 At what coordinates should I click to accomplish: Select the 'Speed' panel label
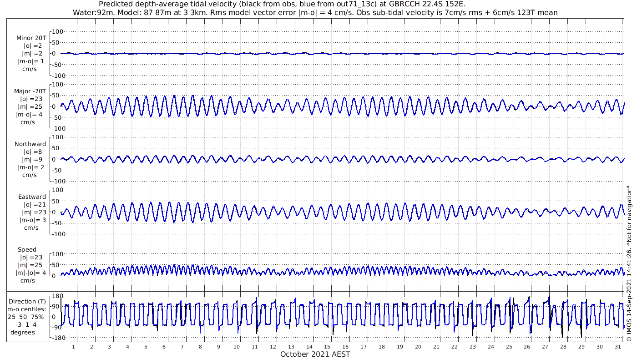[27, 250]
